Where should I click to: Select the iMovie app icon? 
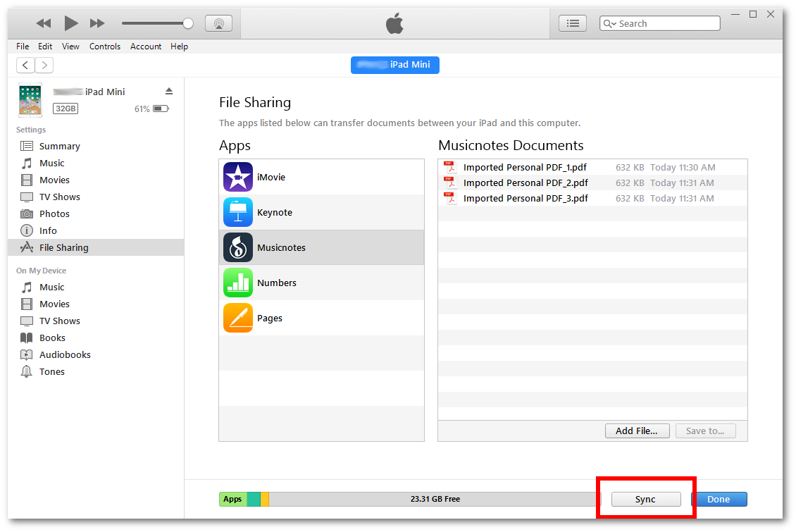point(237,177)
